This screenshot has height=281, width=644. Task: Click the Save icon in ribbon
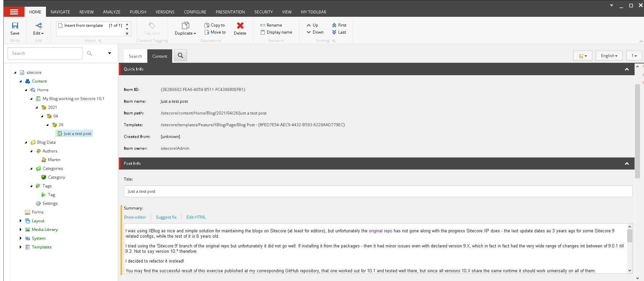click(15, 26)
